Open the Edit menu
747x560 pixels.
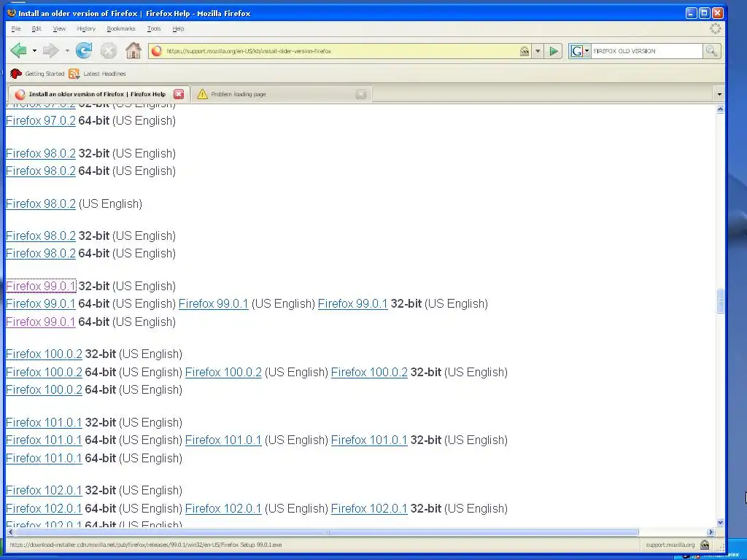click(x=36, y=28)
